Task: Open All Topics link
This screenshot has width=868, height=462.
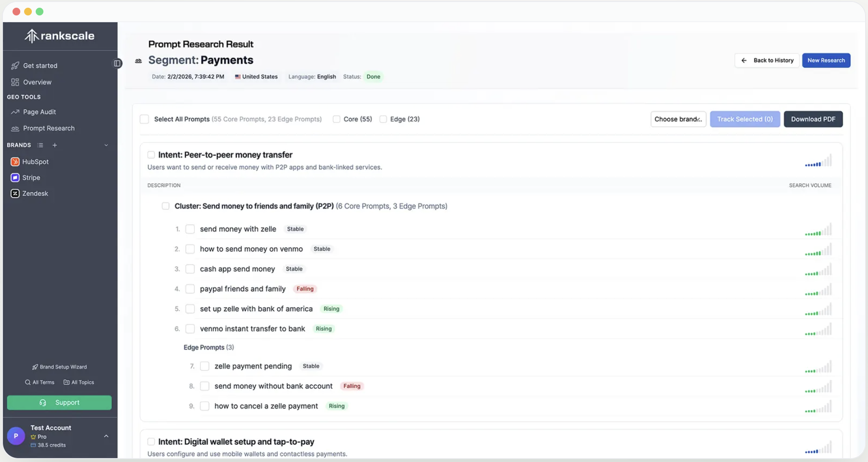Action: [79, 382]
